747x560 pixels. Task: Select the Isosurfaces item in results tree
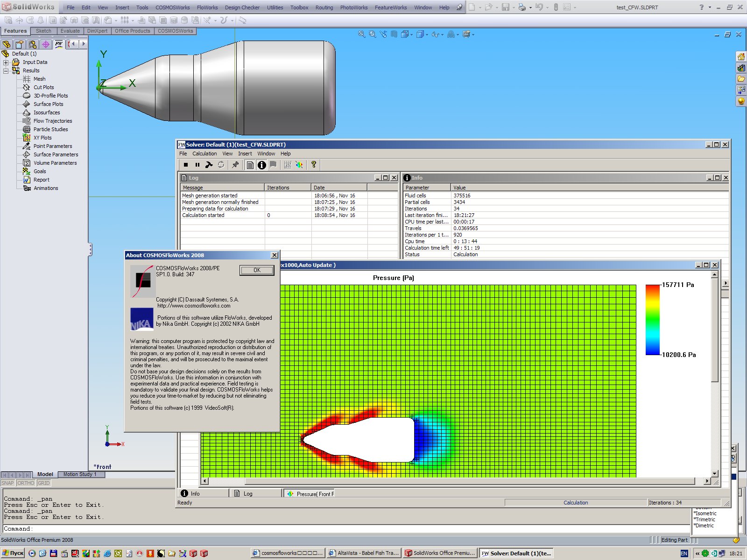click(47, 112)
